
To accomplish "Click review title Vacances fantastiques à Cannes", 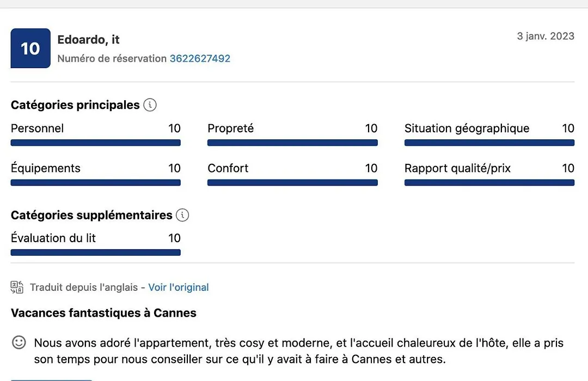I will pyautogui.click(x=103, y=313).
